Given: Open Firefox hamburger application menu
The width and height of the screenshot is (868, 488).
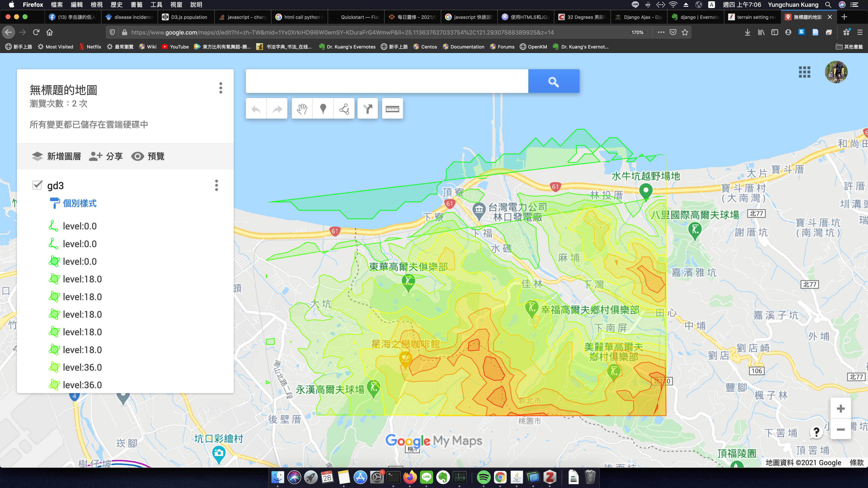Looking at the screenshot, I should click(860, 32).
